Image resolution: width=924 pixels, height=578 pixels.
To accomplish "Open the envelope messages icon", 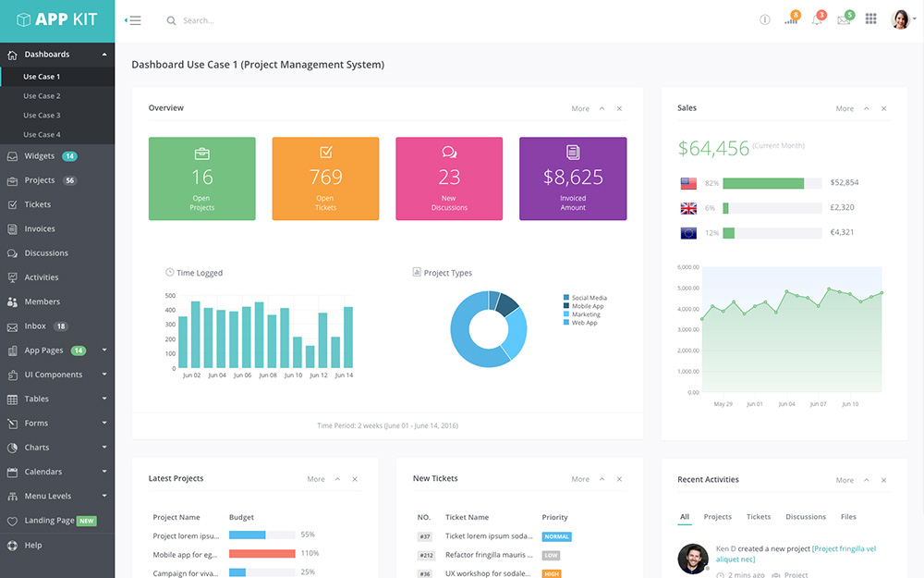I will [x=843, y=20].
